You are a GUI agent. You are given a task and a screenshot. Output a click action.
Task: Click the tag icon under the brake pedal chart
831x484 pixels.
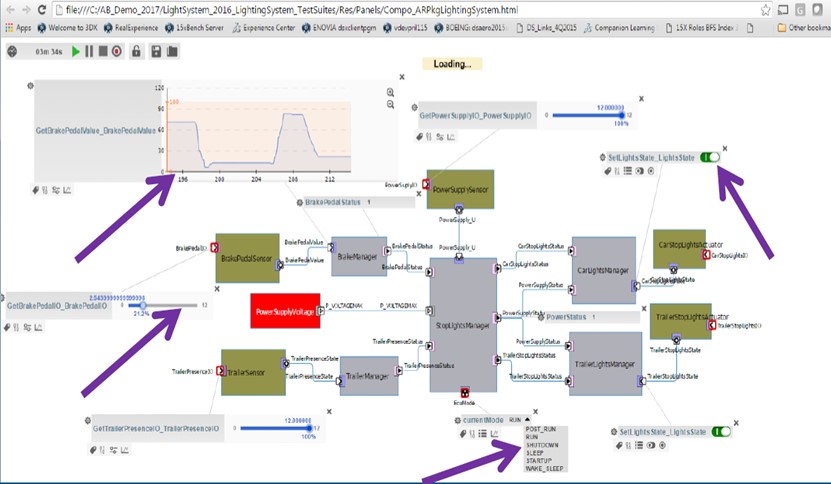coord(36,190)
